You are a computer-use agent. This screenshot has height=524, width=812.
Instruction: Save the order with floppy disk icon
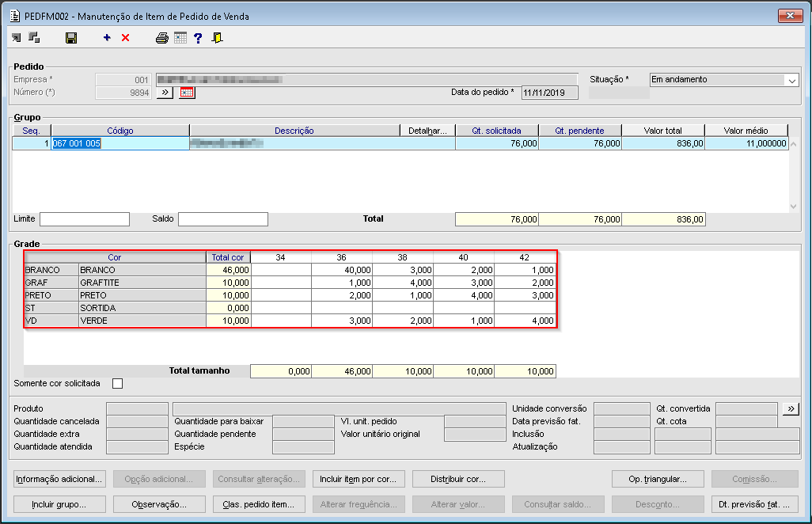[71, 38]
